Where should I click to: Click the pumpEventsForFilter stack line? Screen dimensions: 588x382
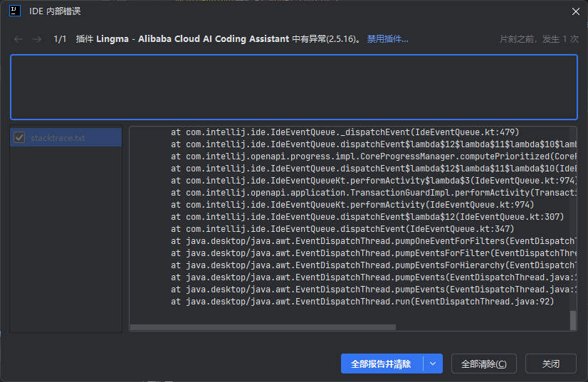pyautogui.click(x=374, y=253)
